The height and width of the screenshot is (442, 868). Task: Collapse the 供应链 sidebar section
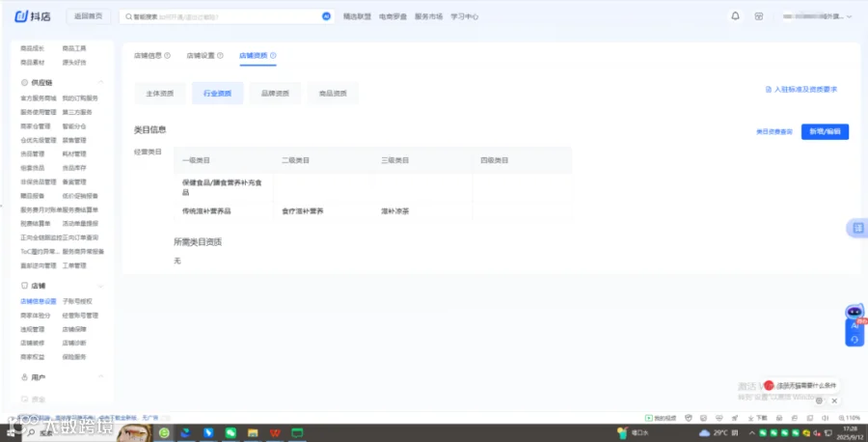pyautogui.click(x=100, y=83)
